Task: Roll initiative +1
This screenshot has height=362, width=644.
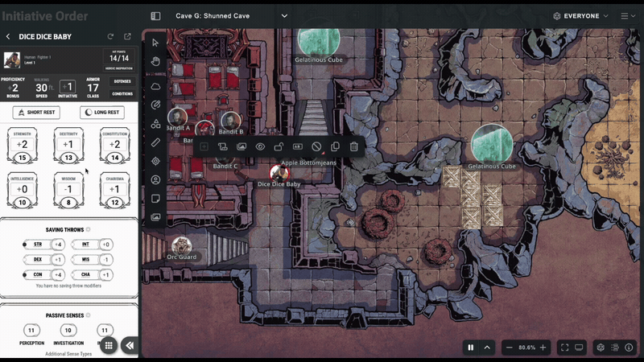Action: pyautogui.click(x=68, y=87)
